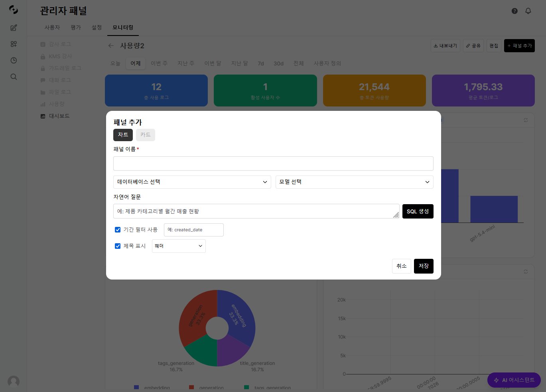Focus the 자연어 질문 text area
The width and height of the screenshot is (546, 392).
point(256,211)
